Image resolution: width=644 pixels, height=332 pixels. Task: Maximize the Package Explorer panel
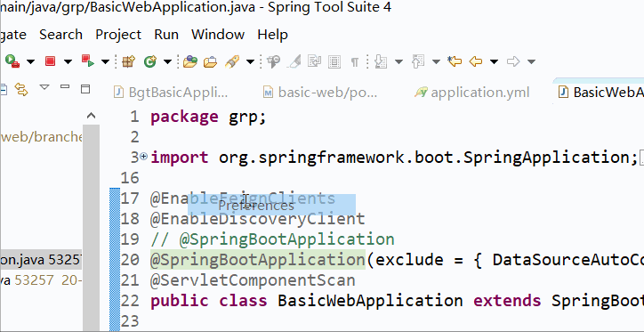(x=85, y=89)
